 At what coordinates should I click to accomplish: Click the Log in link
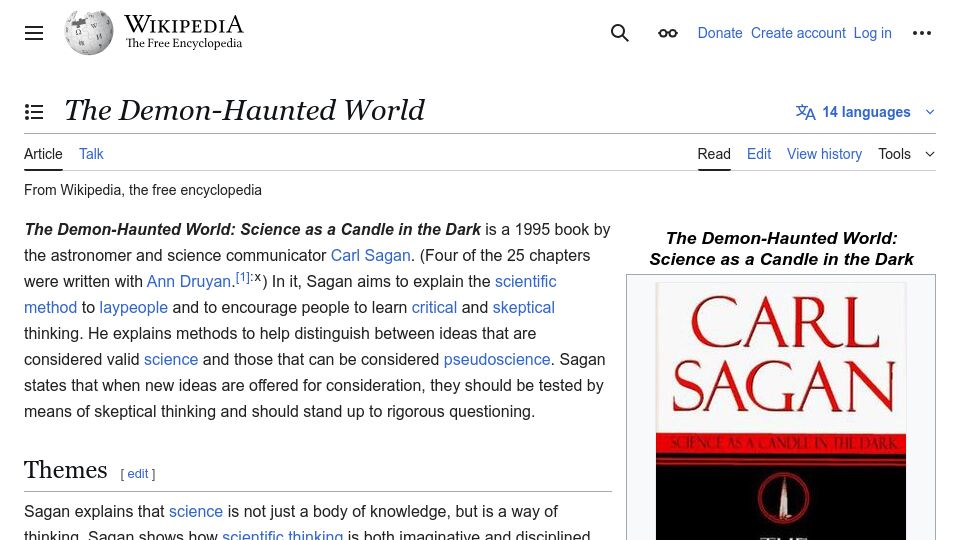(872, 33)
